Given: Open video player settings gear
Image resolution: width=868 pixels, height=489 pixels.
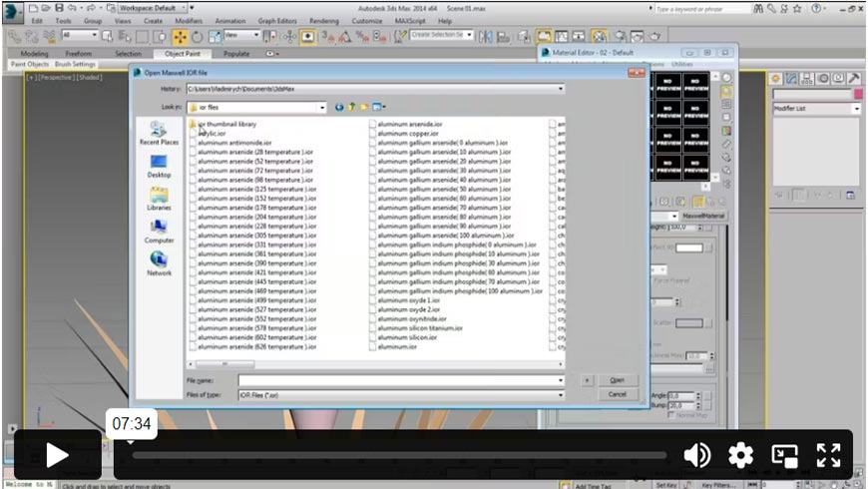Looking at the screenshot, I should pos(740,455).
